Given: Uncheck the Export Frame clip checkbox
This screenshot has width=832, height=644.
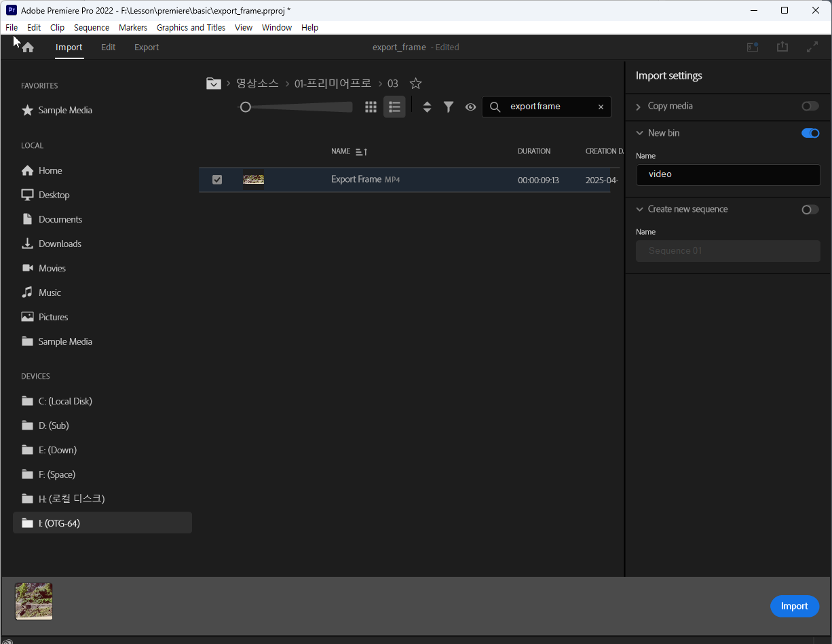Looking at the screenshot, I should 217,180.
